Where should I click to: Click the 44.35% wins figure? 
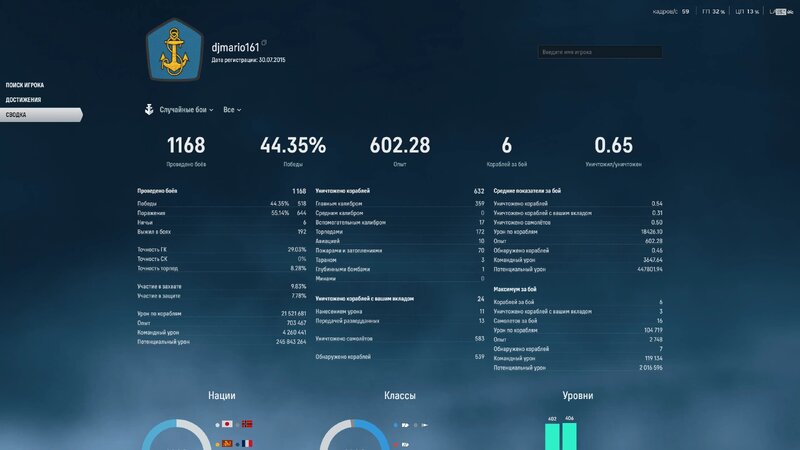(x=293, y=145)
